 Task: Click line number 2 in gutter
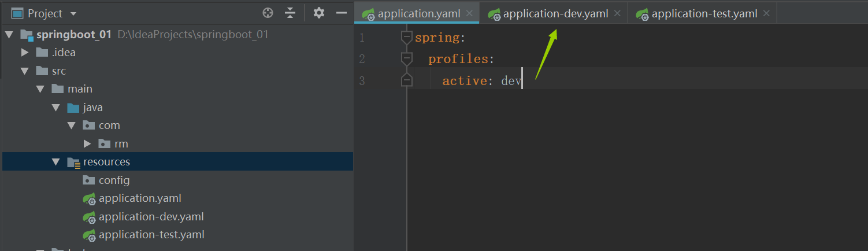(362, 59)
